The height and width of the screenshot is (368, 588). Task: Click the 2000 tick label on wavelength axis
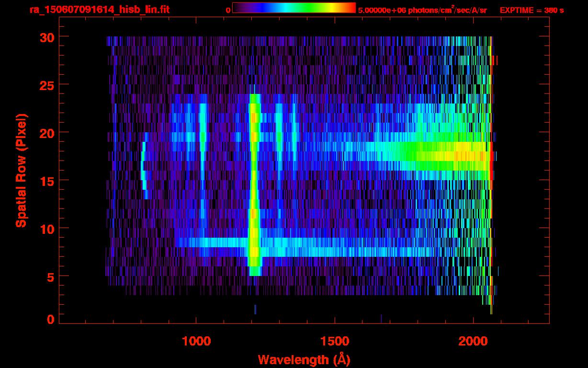point(473,341)
